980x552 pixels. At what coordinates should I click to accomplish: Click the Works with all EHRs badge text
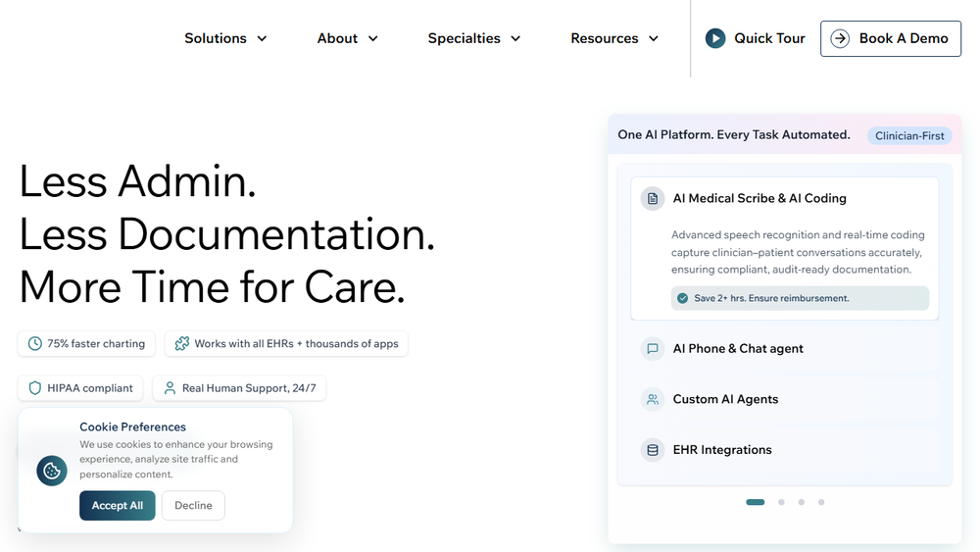coord(296,344)
